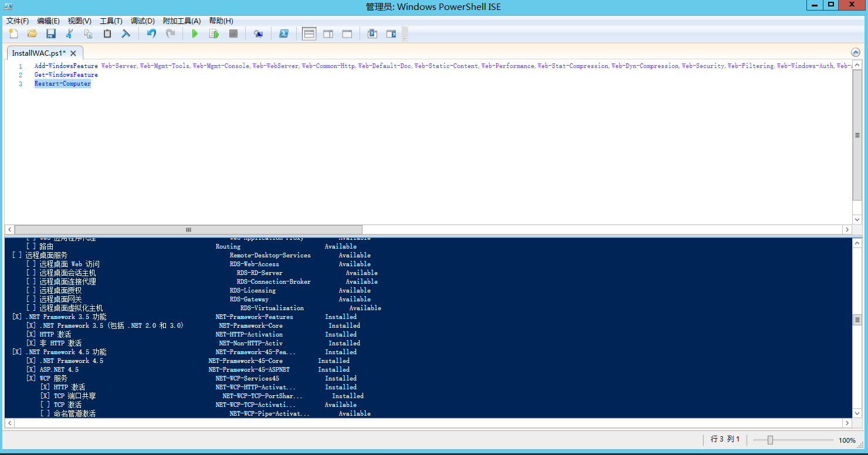Collapse the script pane with the chevron button

click(x=855, y=52)
